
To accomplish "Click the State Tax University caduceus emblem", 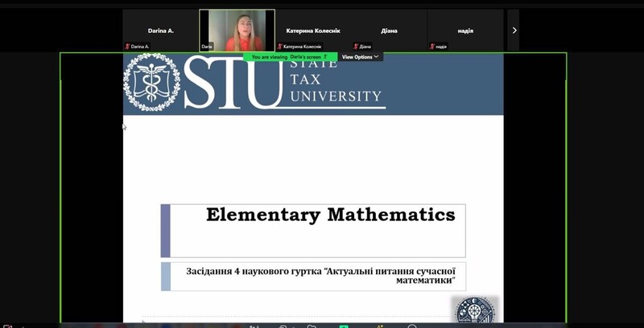I will [x=151, y=82].
